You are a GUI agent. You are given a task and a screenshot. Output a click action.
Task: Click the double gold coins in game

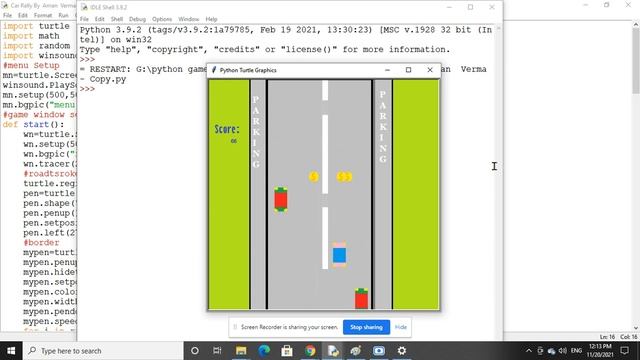tap(344, 176)
